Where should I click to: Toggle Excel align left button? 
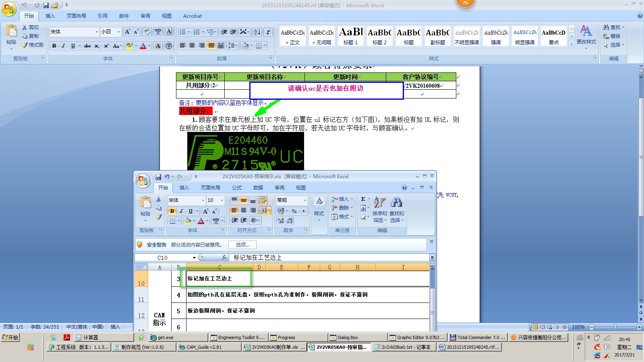click(x=234, y=210)
